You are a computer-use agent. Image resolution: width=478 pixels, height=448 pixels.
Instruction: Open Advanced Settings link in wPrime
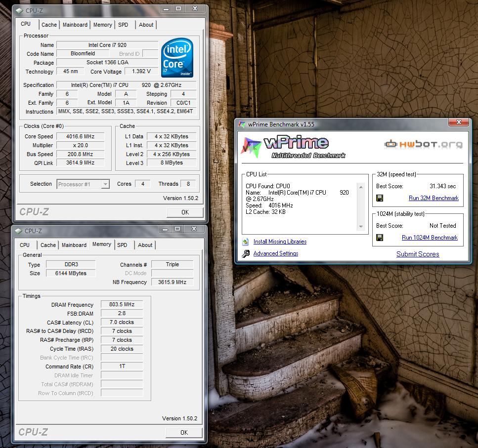276,253
